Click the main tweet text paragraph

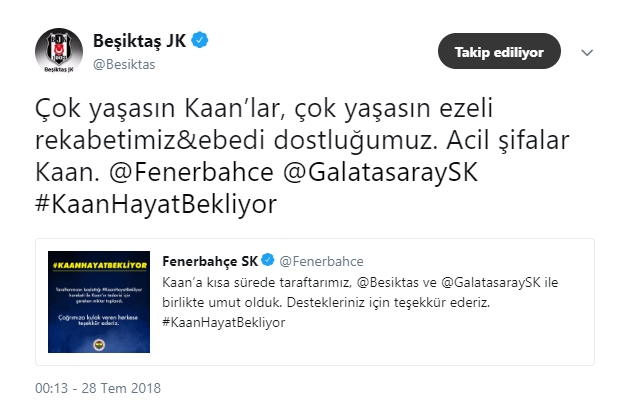pyautogui.click(x=302, y=157)
